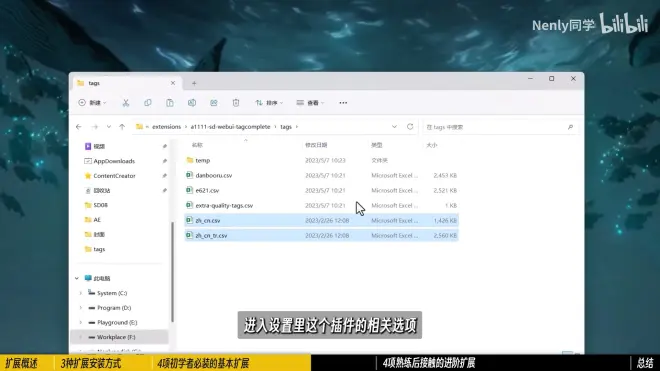The image size is (660, 371).
Task: Go up one folder level
Action: 122,127
